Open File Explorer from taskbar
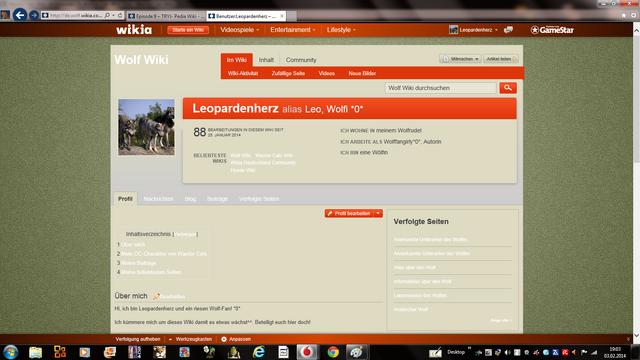 point(36,352)
